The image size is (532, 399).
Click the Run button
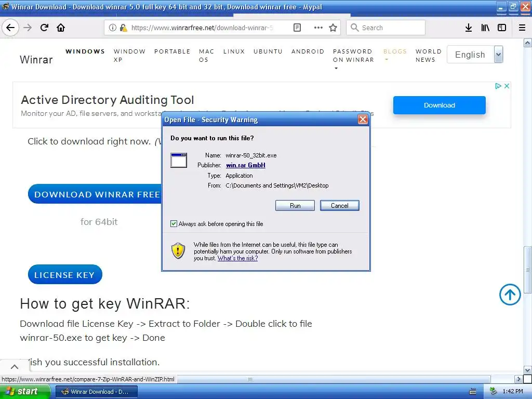pos(295,205)
